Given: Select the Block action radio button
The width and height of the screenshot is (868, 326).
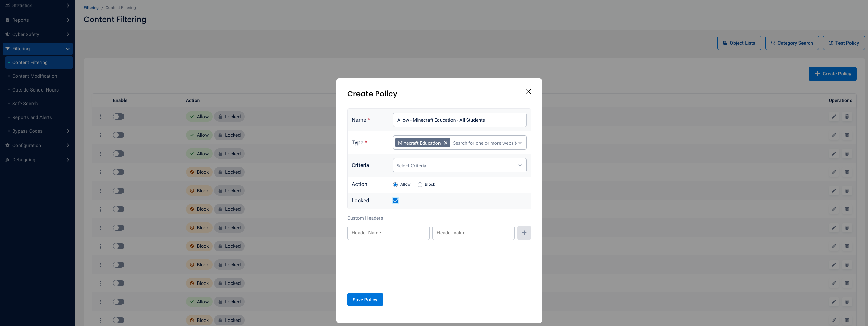Looking at the screenshot, I should click(420, 185).
